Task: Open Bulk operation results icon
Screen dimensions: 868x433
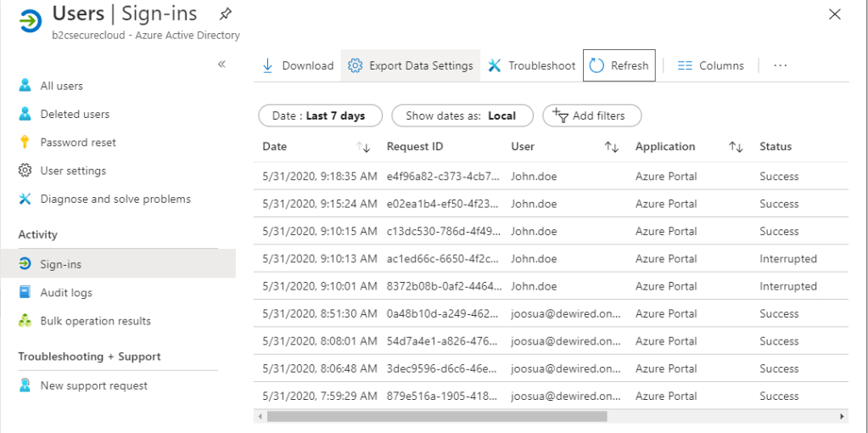Action: pyautogui.click(x=25, y=321)
